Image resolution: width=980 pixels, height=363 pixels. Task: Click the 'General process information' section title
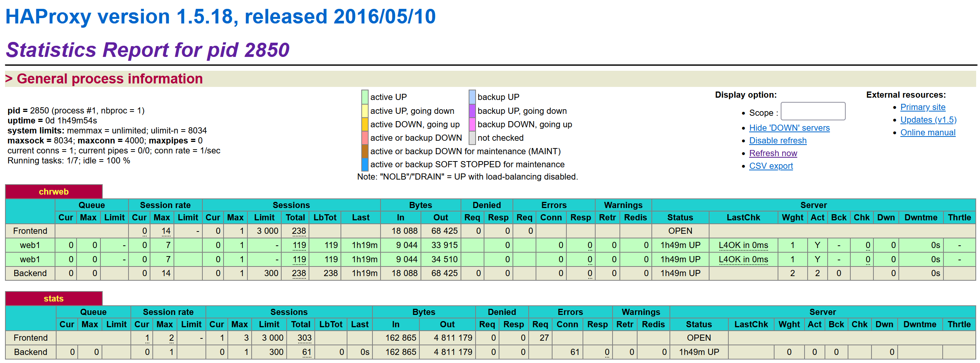[110, 79]
